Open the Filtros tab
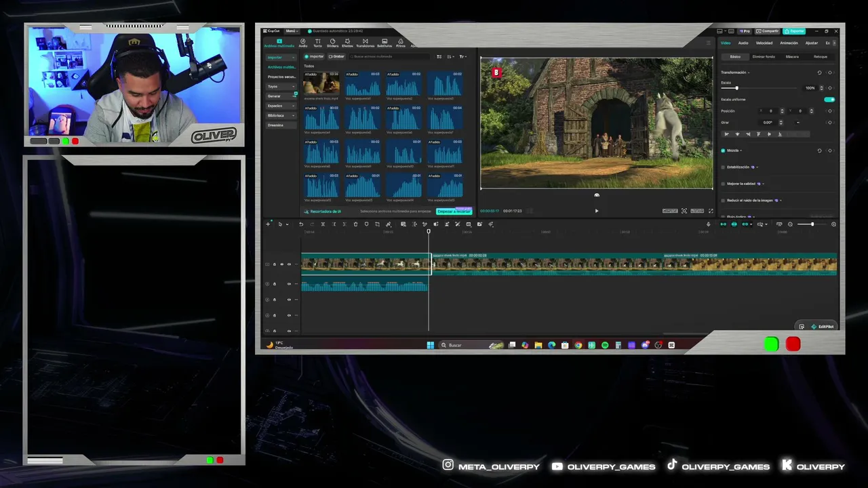868x488 pixels. click(401, 43)
